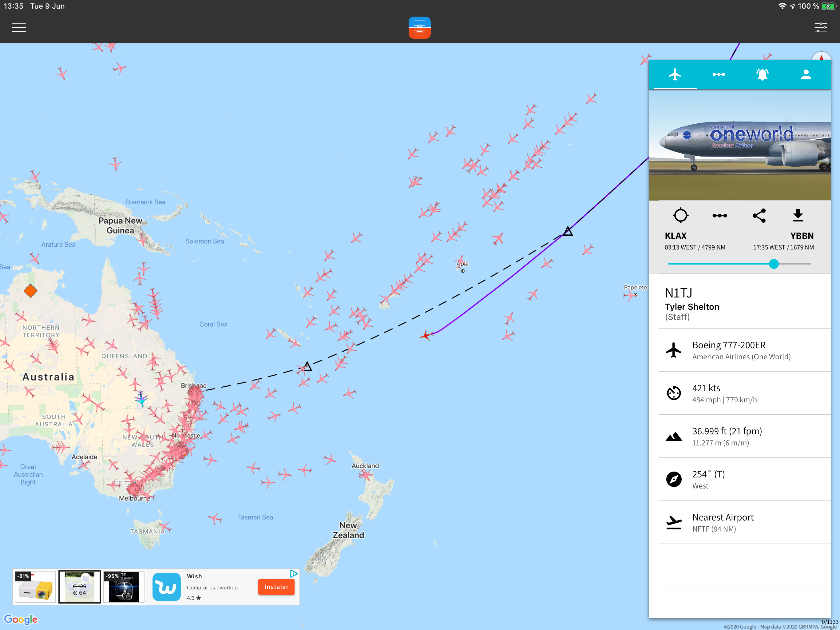Image resolution: width=840 pixels, height=630 pixels.
Task: Open the alerts bell tab
Action: [x=762, y=74]
